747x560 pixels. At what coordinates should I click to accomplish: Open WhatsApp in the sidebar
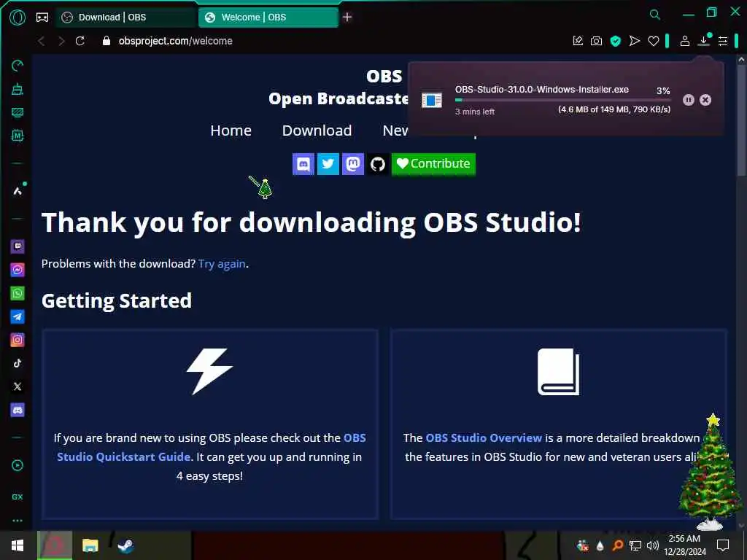(x=18, y=293)
